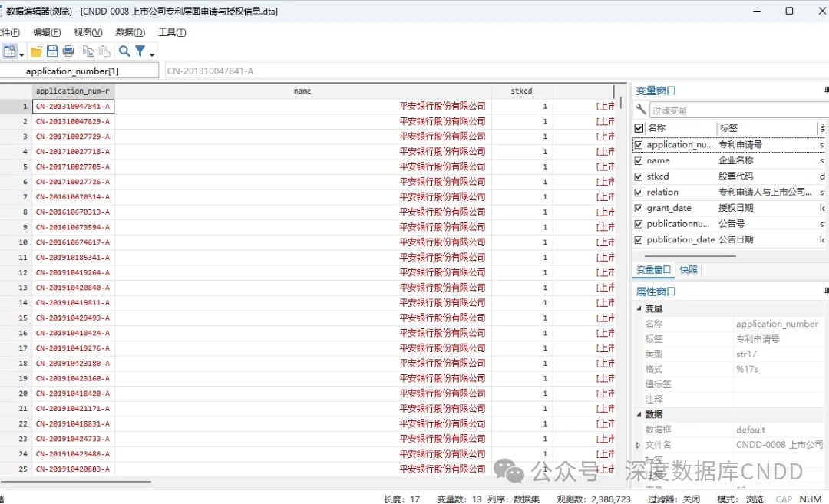Screen dimensions: 829x504
Task: Click the Save disk icon in toolbar
Action: (x=52, y=51)
